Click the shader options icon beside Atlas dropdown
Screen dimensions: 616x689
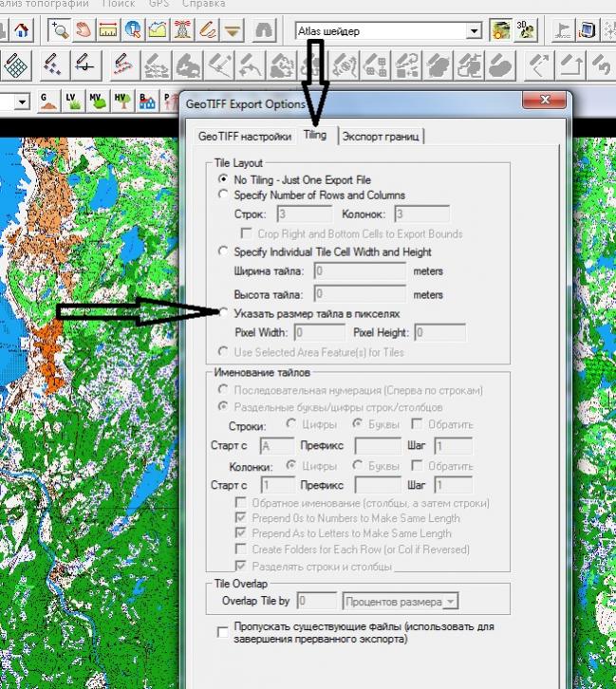tap(500, 31)
